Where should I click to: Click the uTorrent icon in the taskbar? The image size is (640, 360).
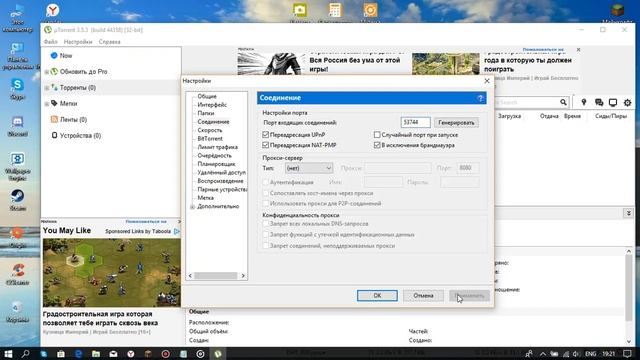pos(218,353)
